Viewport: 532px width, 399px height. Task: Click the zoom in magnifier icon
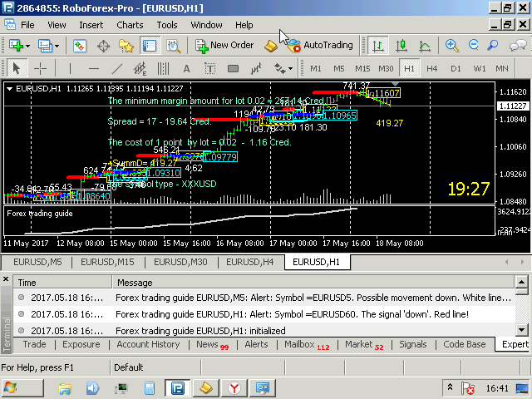pos(452,45)
